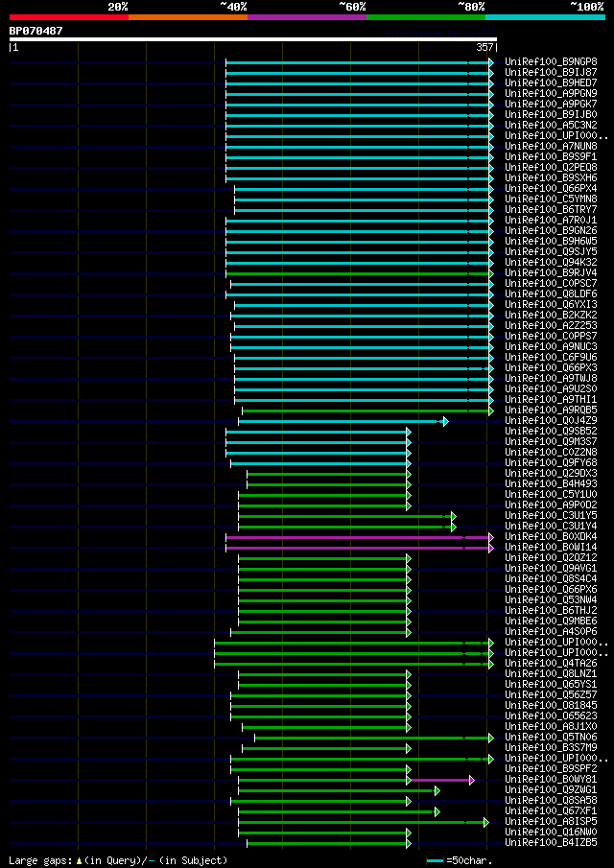The height and width of the screenshot is (868, 614).
Task: Open UniRef100_A9PGN9 hit
Action: click(551, 93)
